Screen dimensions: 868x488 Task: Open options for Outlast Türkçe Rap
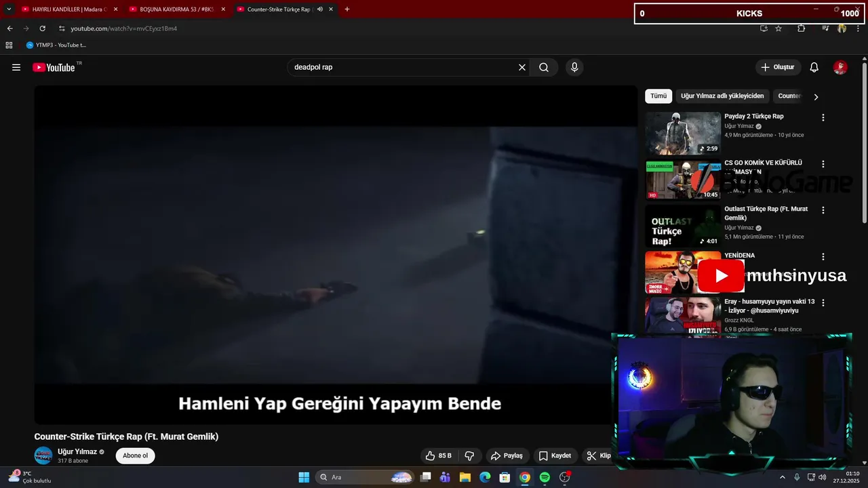(x=823, y=210)
